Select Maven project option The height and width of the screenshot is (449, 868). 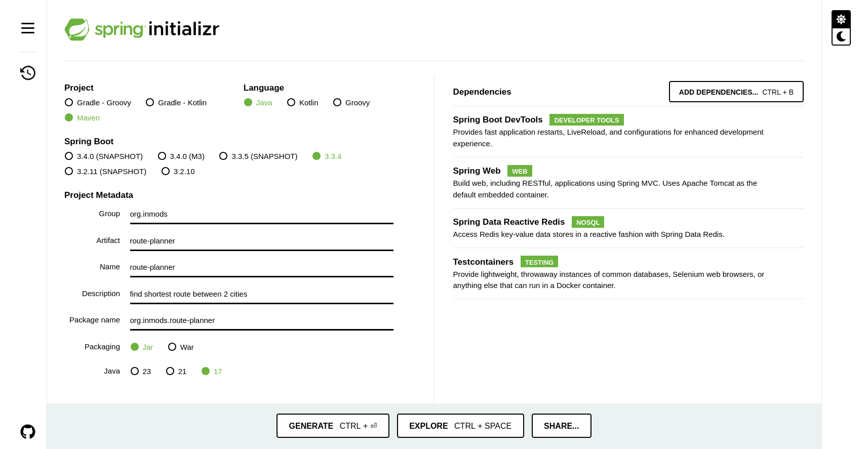tap(82, 118)
